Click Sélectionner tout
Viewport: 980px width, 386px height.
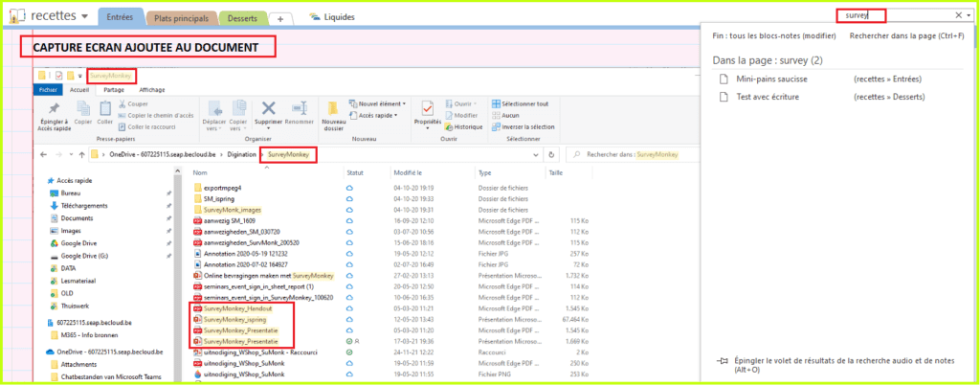coord(520,103)
